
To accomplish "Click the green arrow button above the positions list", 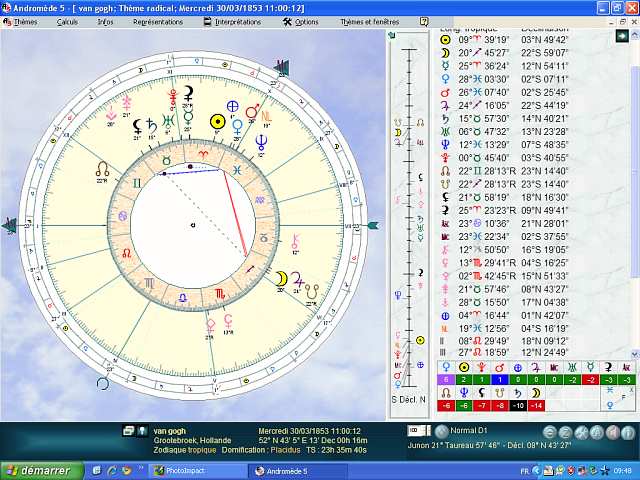I will pyautogui.click(x=622, y=36).
